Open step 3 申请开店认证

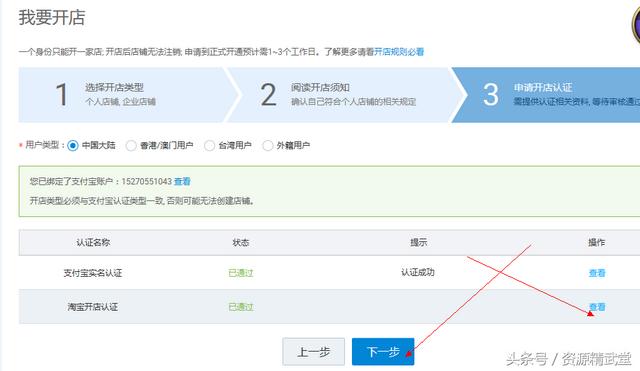pyautogui.click(x=547, y=95)
